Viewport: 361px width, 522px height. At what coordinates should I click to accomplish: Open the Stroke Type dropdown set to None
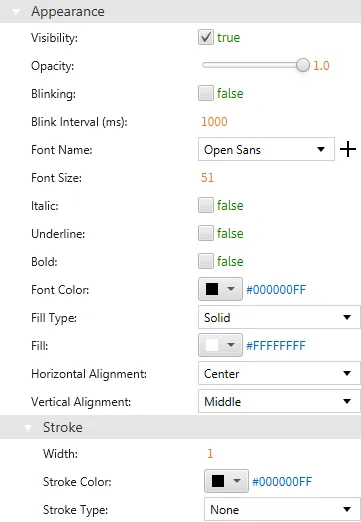click(282, 509)
